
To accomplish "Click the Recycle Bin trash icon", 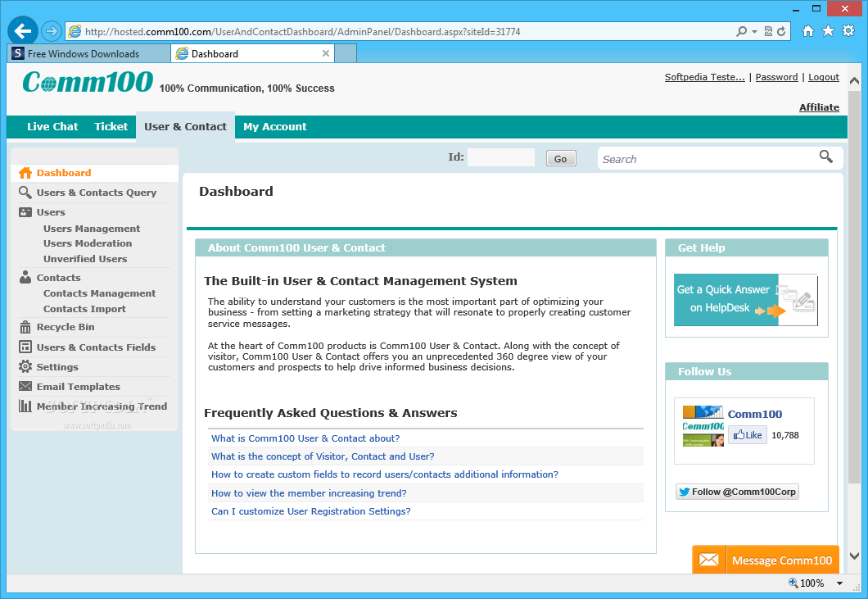I will [25, 327].
